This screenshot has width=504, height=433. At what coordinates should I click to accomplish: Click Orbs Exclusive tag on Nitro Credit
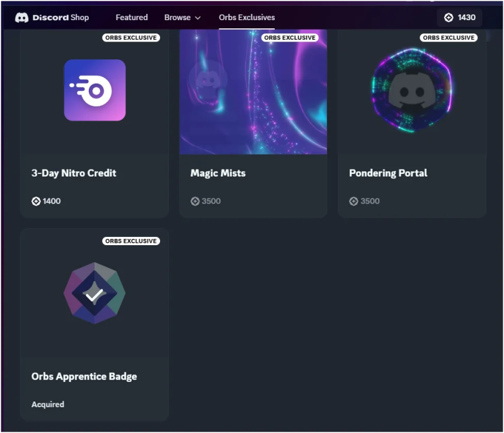[x=131, y=38]
